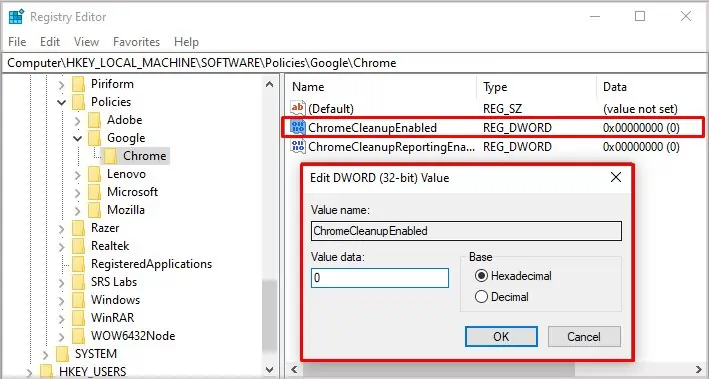Click the values pane scroll-left arrow
This screenshot has width=709, height=379.
click(x=294, y=370)
